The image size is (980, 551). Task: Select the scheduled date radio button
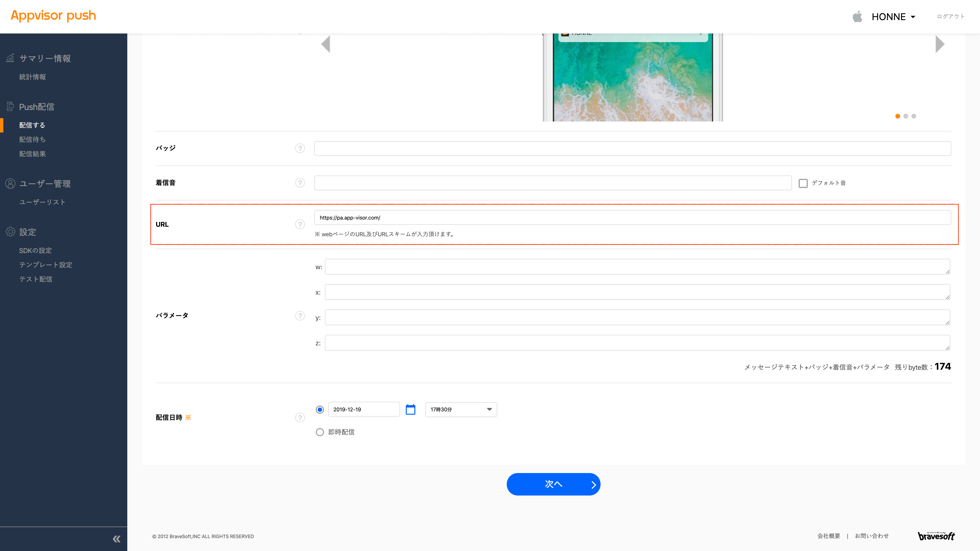[320, 409]
